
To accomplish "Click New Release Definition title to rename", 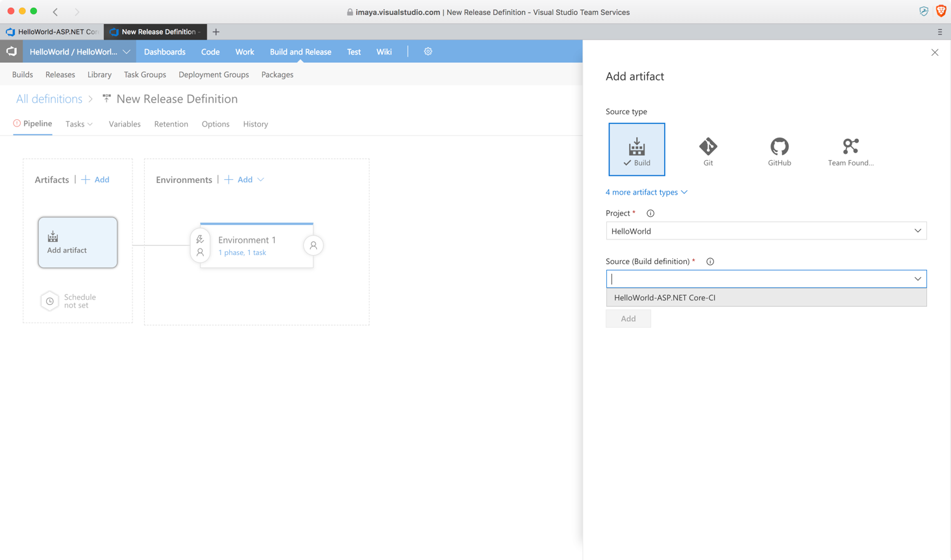I will point(177,99).
